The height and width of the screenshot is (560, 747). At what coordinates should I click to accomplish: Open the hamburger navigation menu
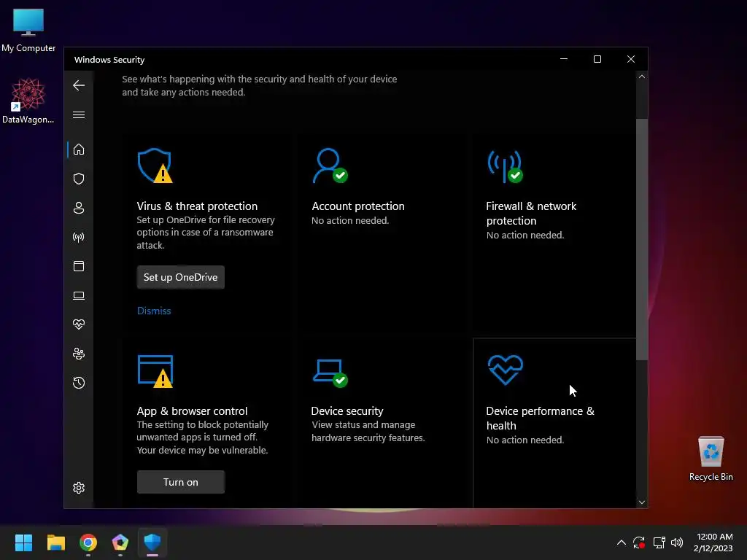79,115
